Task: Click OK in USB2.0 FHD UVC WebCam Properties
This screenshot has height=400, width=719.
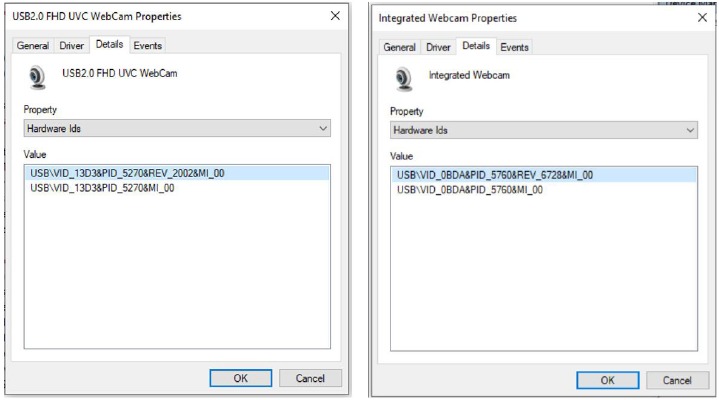Action: pyautogui.click(x=241, y=378)
